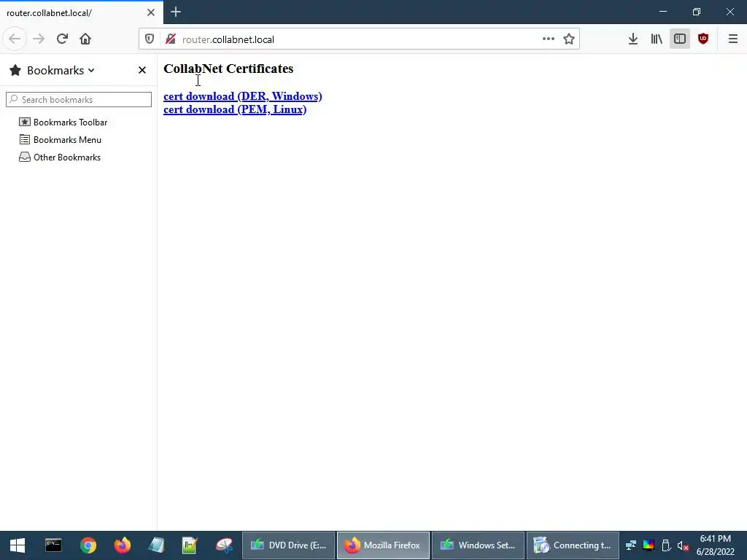Click the CollabNet Certificates heading
Screen dimensions: 747x560
click(x=228, y=69)
